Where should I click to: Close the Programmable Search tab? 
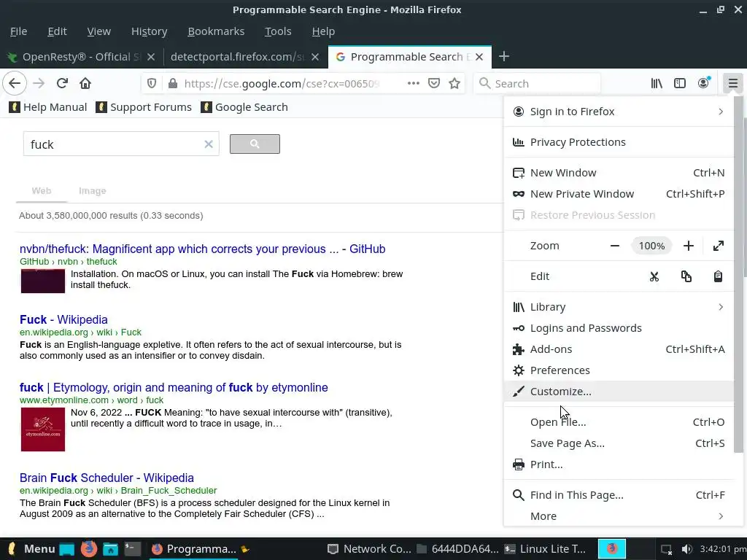click(479, 57)
